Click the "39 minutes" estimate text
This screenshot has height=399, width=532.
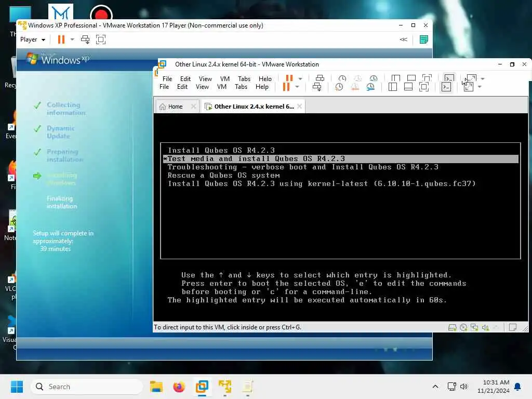pyautogui.click(x=56, y=249)
